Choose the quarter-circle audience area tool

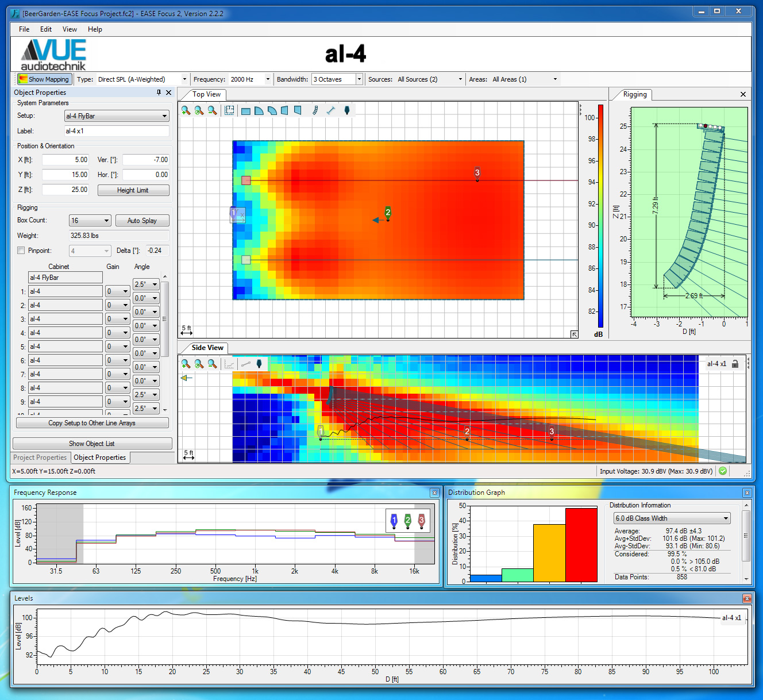point(259,110)
